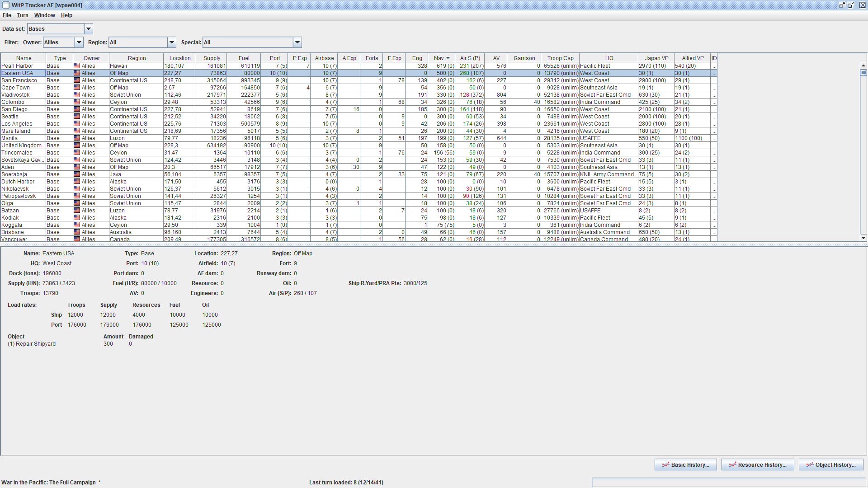Click the flag icon in Seattle row

tap(77, 117)
